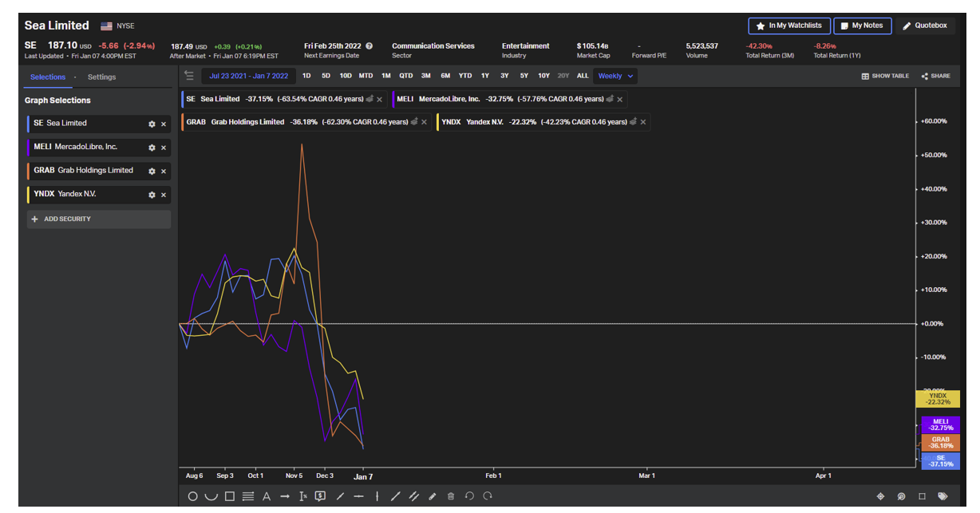Click the orange GRAB color bar in sidebar
Screen dimensions: 980x513
[x=29, y=171]
